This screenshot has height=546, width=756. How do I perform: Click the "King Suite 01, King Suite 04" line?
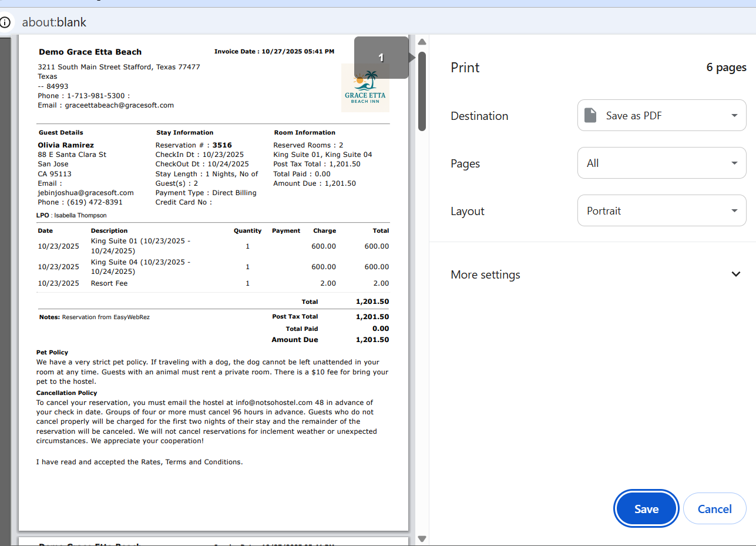[x=322, y=155]
